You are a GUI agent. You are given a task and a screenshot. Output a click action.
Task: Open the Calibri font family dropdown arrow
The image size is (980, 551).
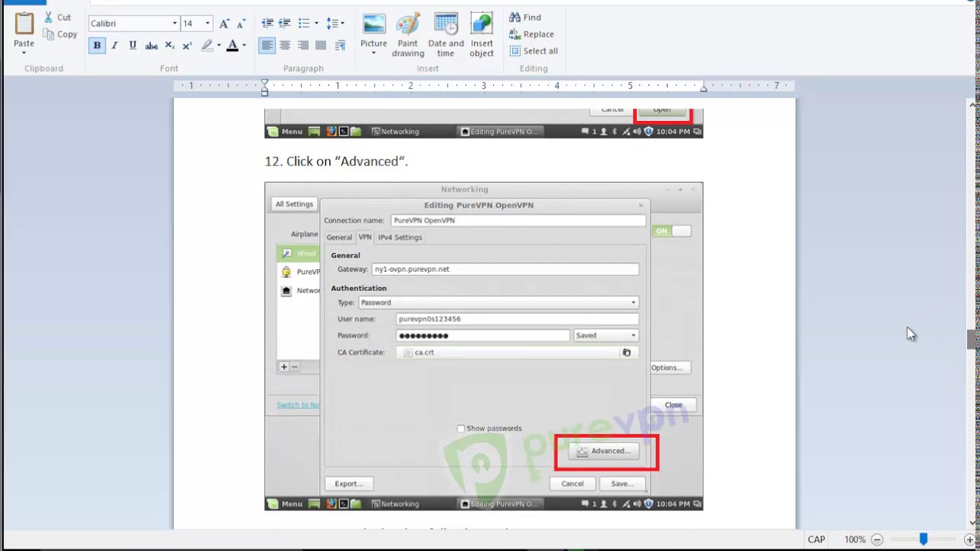click(175, 24)
